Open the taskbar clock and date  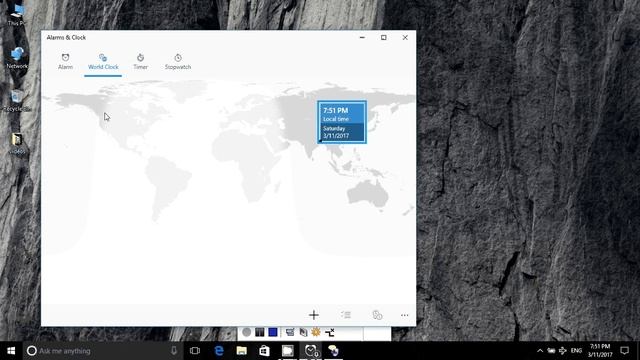click(x=600, y=351)
